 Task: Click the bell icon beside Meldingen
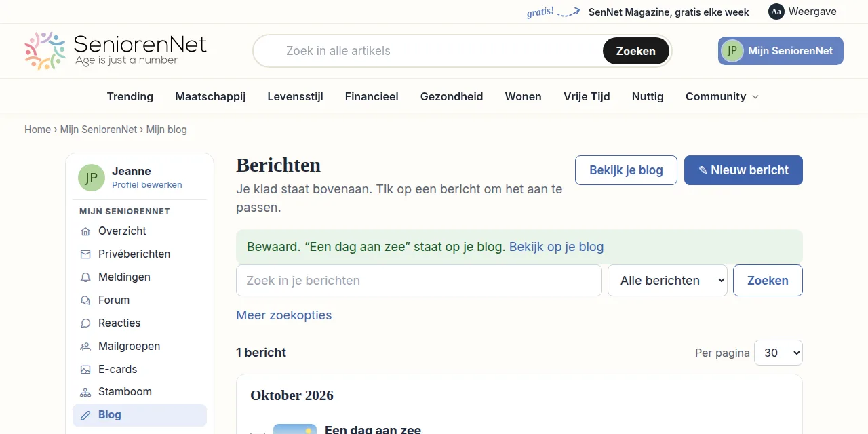(85, 277)
